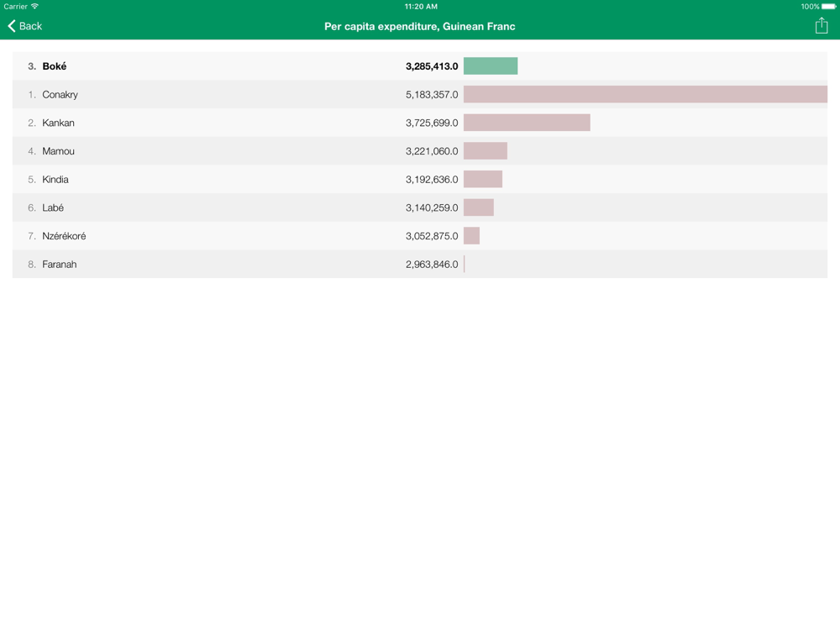Image resolution: width=840 pixels, height=630 pixels.
Task: Select the Kindia row name
Action: point(55,180)
